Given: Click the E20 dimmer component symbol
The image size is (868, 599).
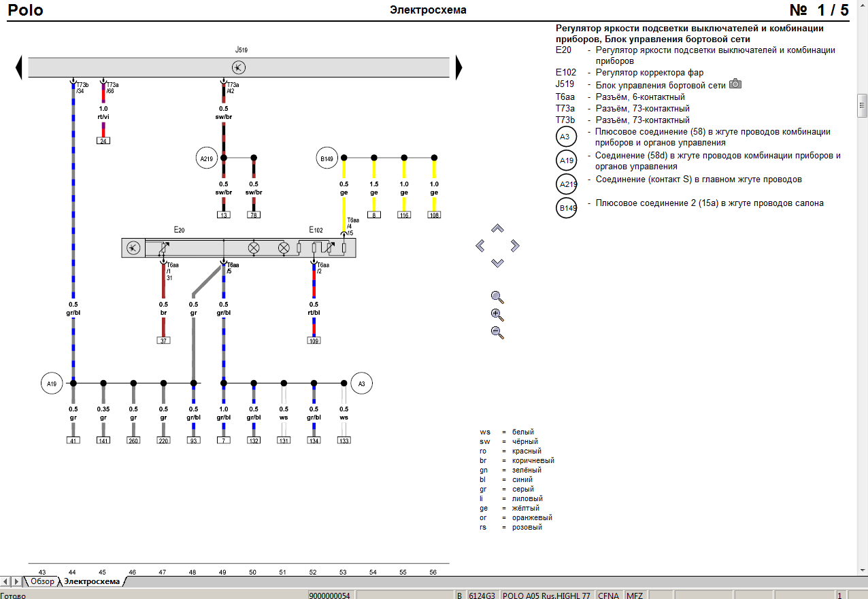Looking at the screenshot, I should tap(134, 248).
